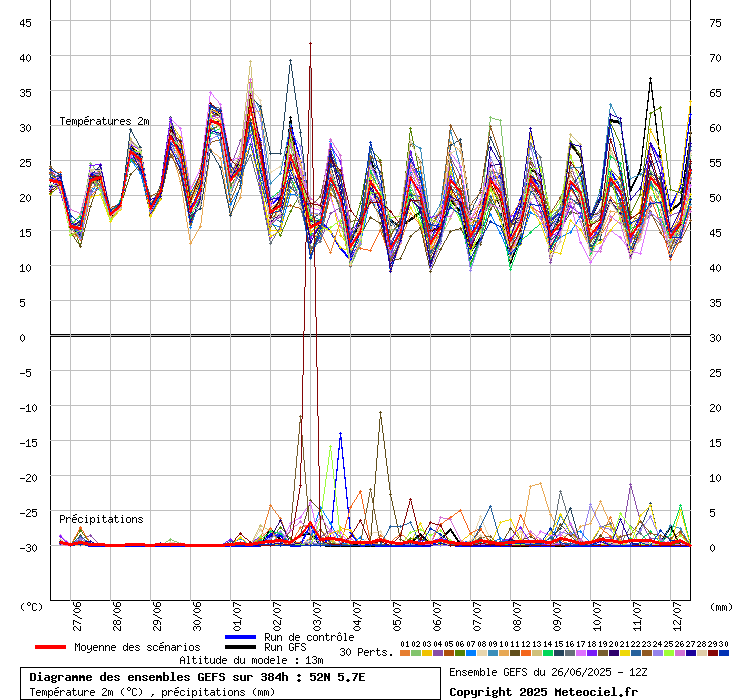This screenshot has height=700, width=740.
Task: Click the bright green swatch for perturbation 14
Action: [547, 653]
